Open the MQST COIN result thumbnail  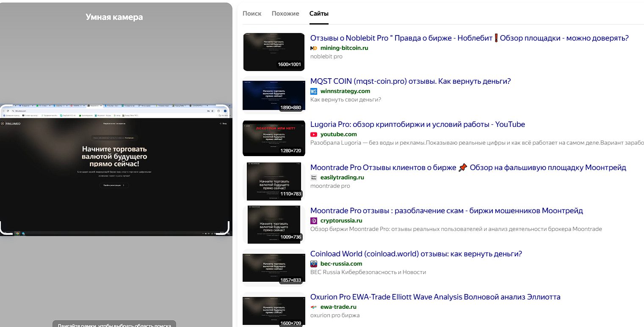pos(274,95)
